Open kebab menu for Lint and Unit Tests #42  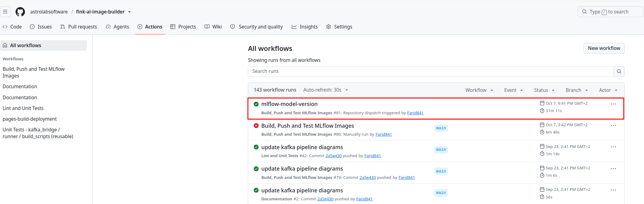(x=613, y=147)
